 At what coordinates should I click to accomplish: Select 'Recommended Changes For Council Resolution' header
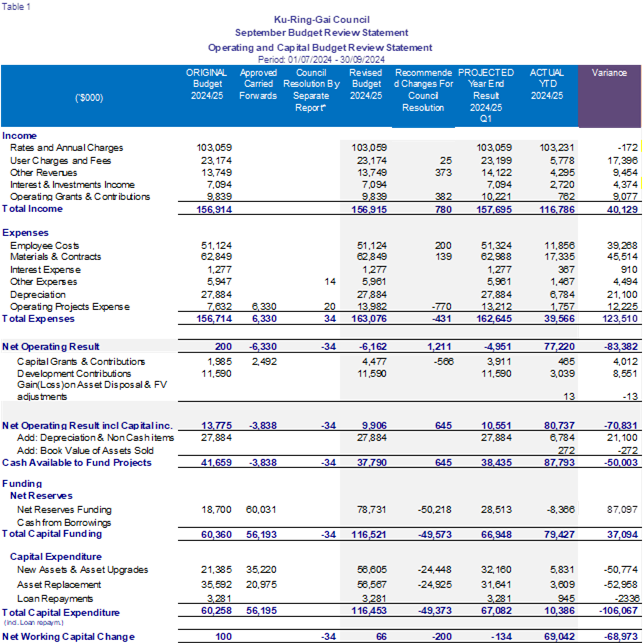click(x=423, y=90)
